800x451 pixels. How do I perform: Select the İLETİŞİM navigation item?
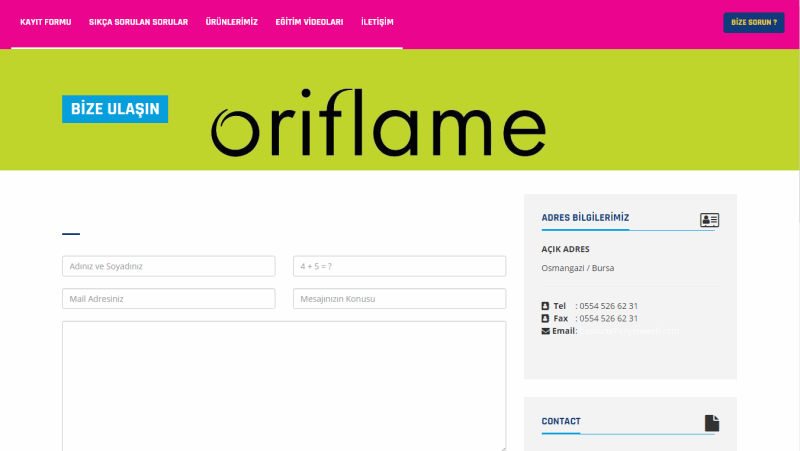point(377,22)
